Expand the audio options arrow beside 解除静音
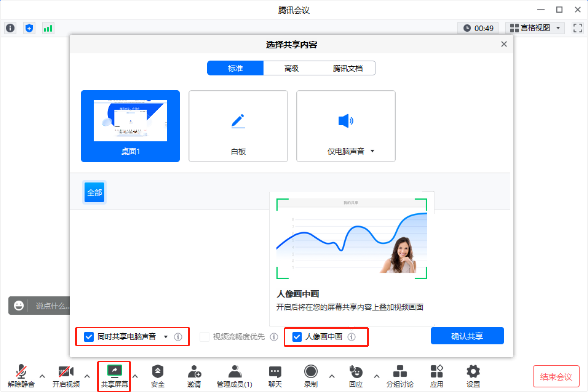The image size is (588, 392). click(x=42, y=376)
